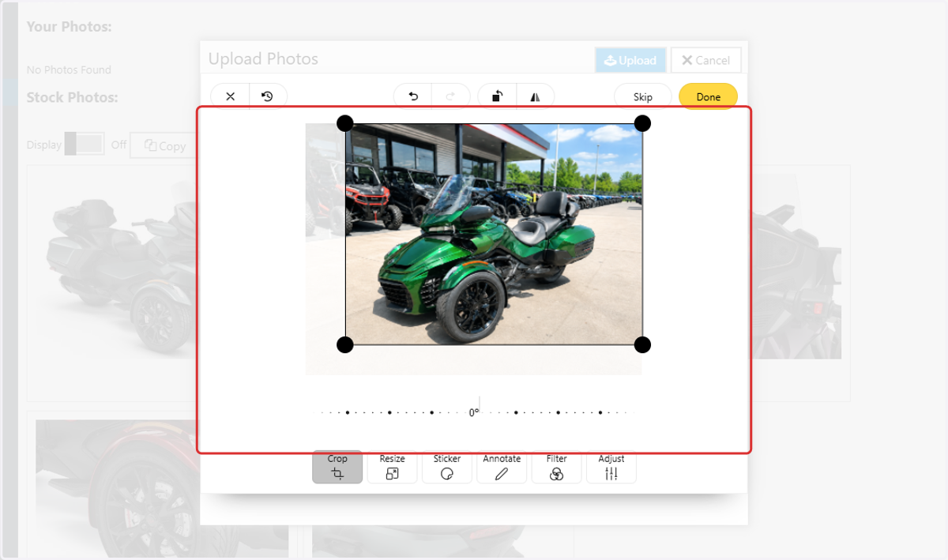Click the 'Stock Photos:' heading
Viewport: 948px width, 560px height.
pos(72,97)
